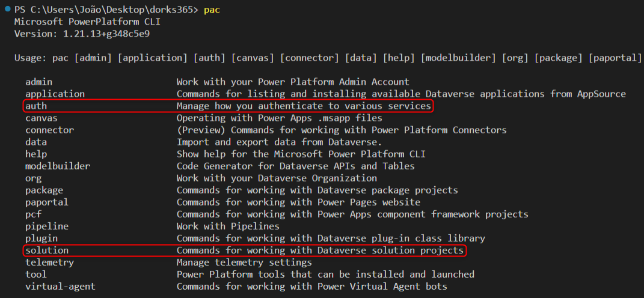The height and width of the screenshot is (298, 644).
Task: Click the 'application' command name
Action: point(55,94)
